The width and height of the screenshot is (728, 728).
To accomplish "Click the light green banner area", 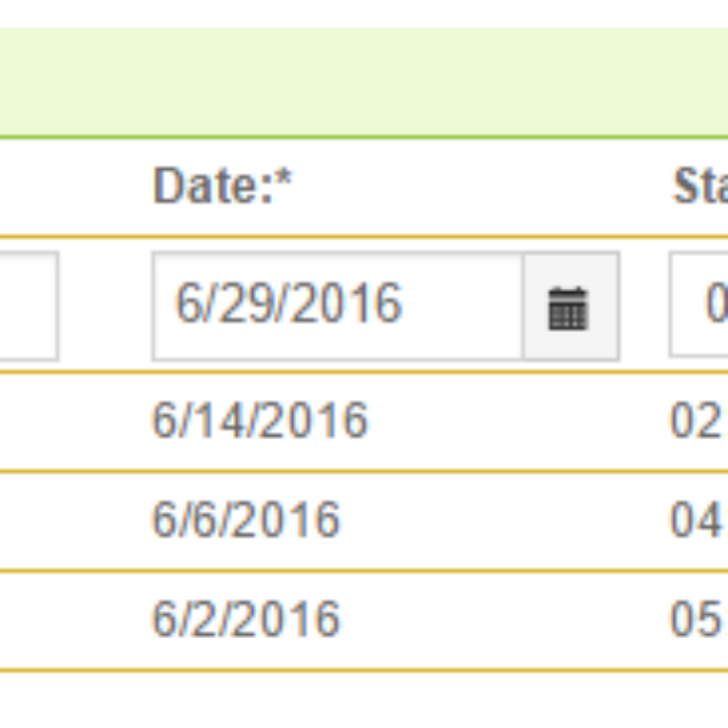I will point(364,82).
